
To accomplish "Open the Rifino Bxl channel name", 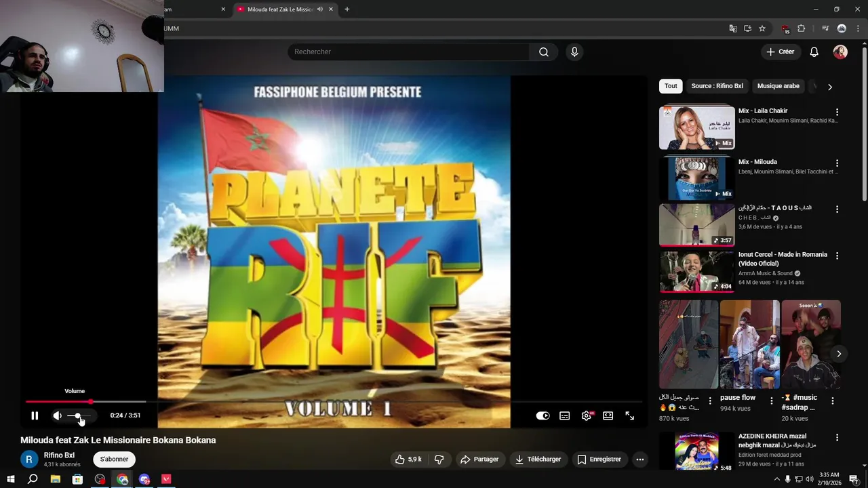I will (x=59, y=455).
